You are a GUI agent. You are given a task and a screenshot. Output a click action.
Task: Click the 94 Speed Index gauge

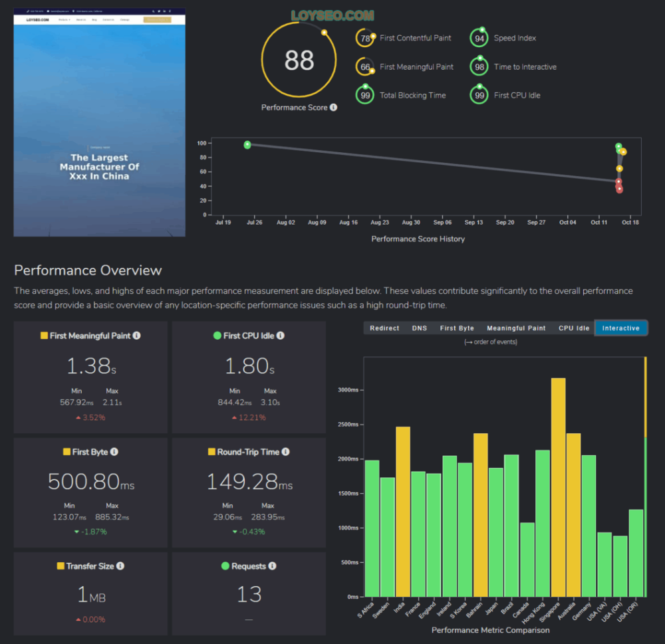479,38
